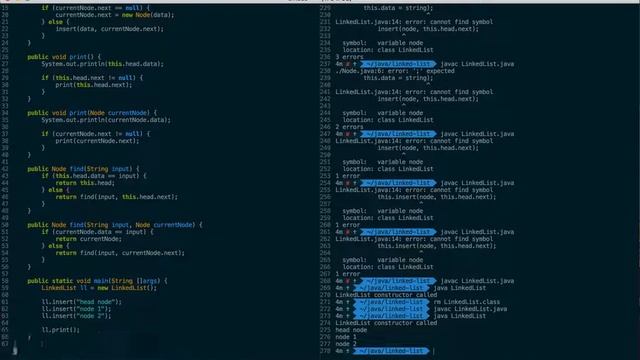Click "currentNode.next = new Node(data);" line
The image size is (640, 360).
115,15
